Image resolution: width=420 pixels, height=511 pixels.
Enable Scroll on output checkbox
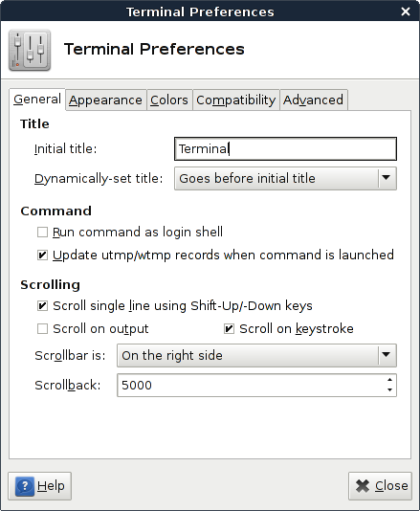[x=42, y=329]
